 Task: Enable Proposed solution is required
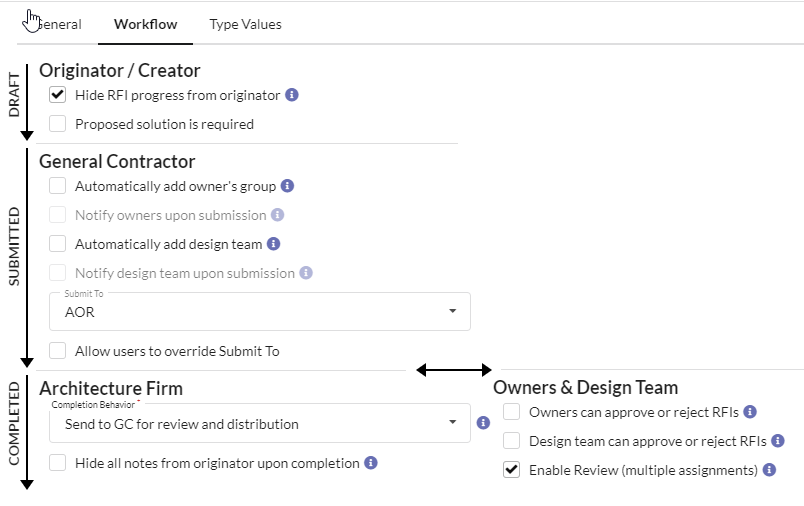click(57, 124)
